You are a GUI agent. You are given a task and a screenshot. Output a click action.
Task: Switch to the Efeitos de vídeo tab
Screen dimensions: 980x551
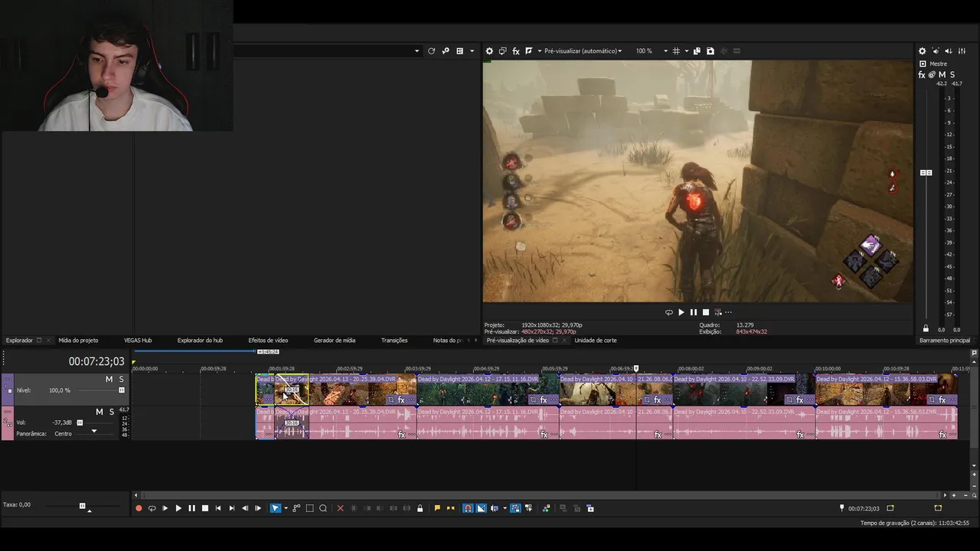point(268,341)
